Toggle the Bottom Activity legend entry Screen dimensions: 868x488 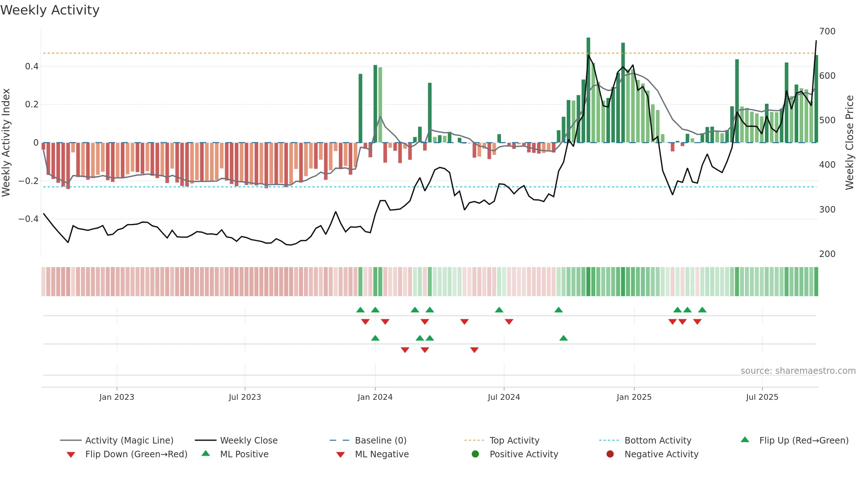[645, 440]
